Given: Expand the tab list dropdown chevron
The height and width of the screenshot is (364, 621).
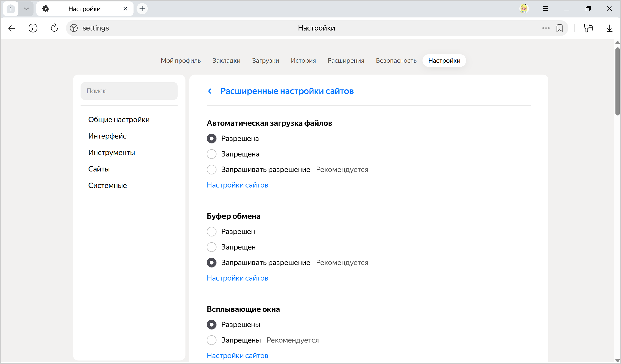Looking at the screenshot, I should (26, 9).
